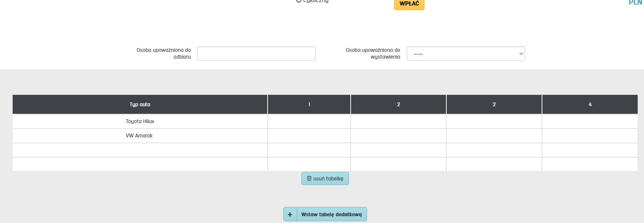Click the Toyota Hilux cell
The height and width of the screenshot is (223, 644).
(140, 121)
